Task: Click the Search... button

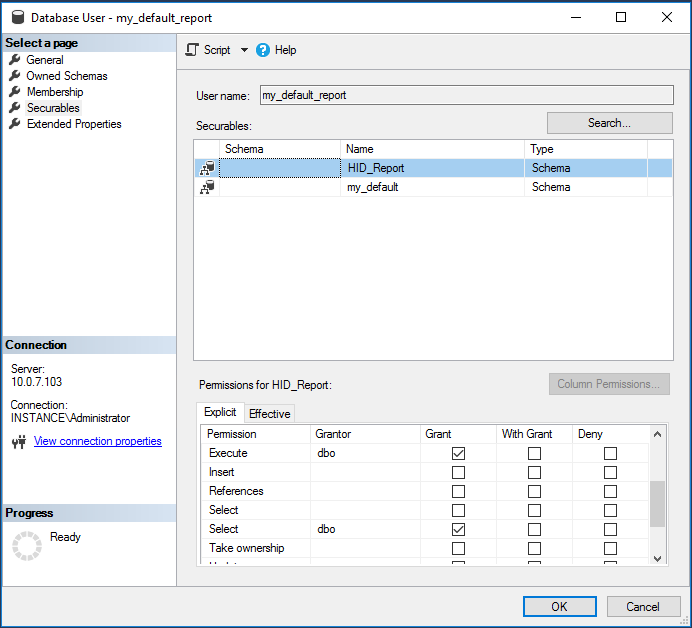Action: click(609, 123)
